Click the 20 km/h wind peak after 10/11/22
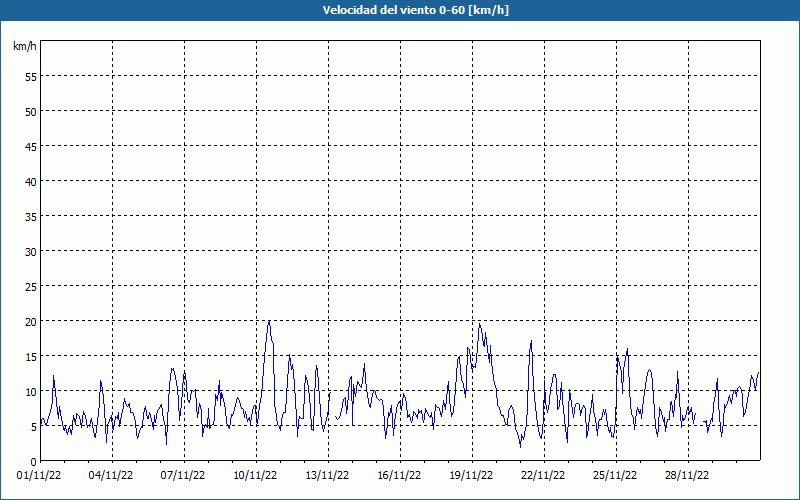 click(269, 322)
